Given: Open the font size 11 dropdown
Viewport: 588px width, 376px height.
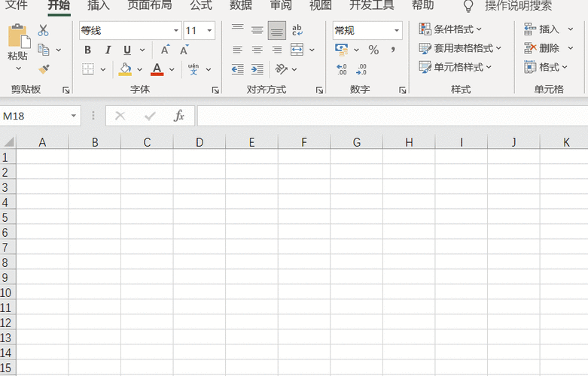Looking at the screenshot, I should tap(209, 30).
